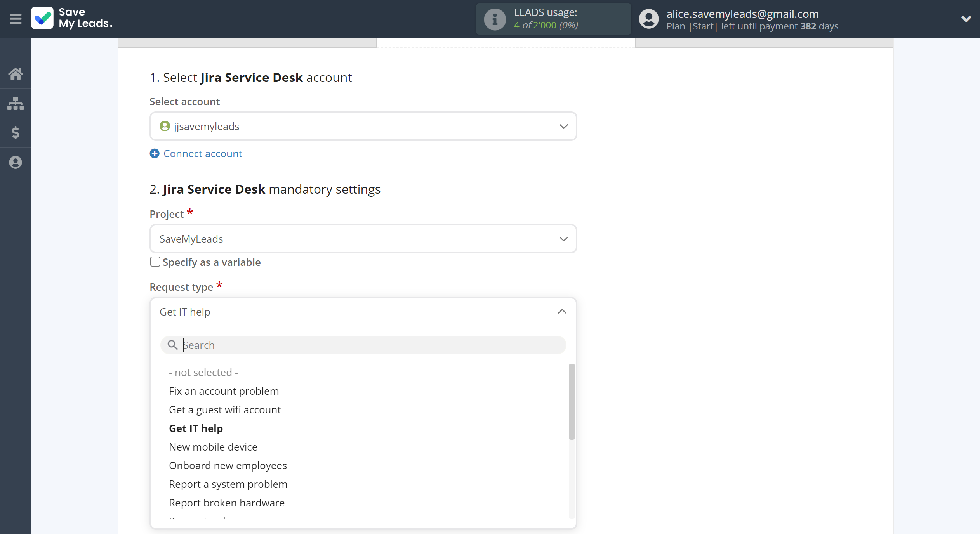Open the billing dollar sidebar icon
Viewport: 980px width, 534px height.
click(16, 133)
